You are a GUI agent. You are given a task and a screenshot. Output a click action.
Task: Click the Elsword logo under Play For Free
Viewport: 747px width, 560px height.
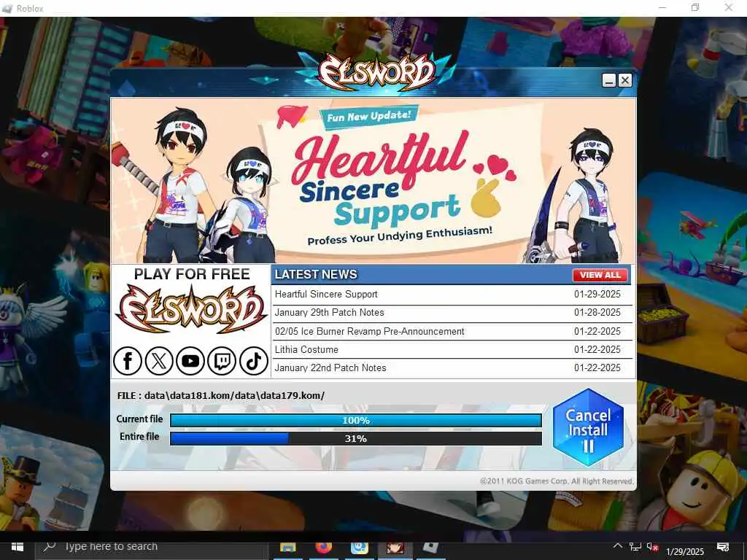(191, 310)
